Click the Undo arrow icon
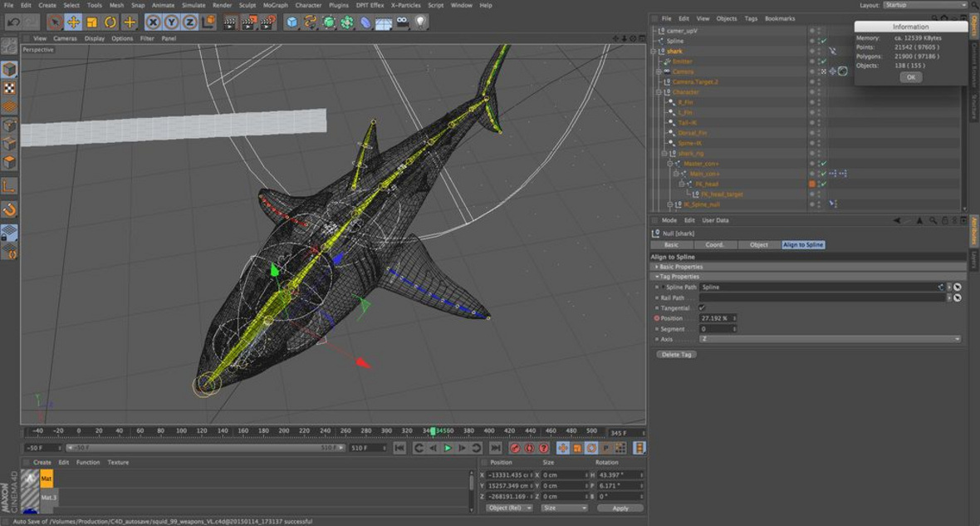 [12, 22]
